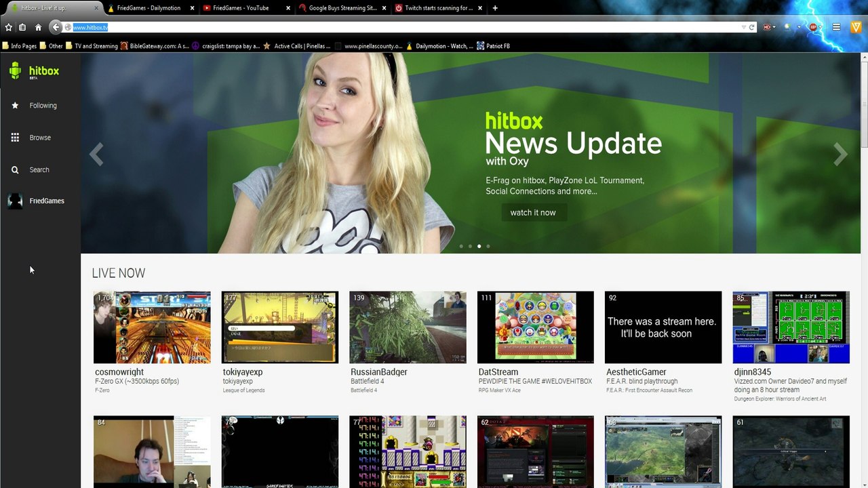Click the browser Back arrow button
The height and width of the screenshot is (488, 868).
point(55,27)
